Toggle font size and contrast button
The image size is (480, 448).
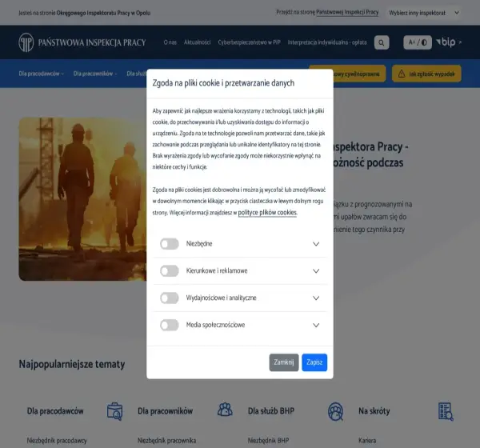tap(418, 42)
